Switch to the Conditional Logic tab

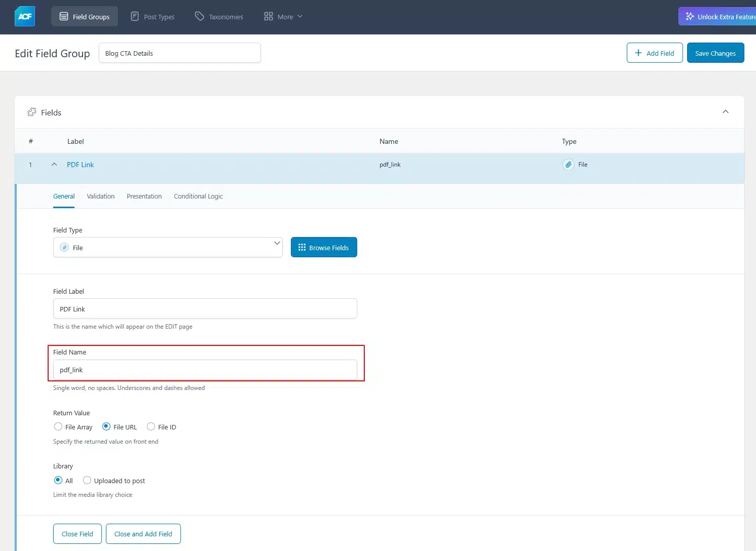[198, 196]
